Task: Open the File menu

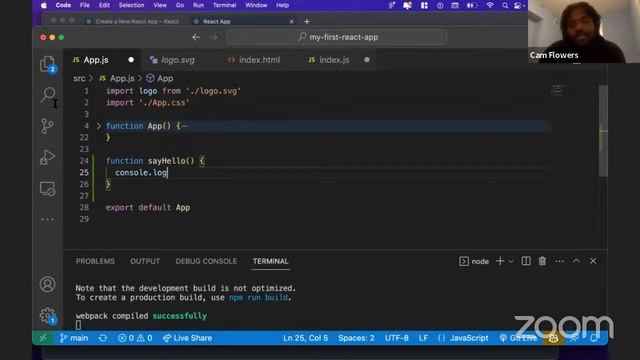Action: (84, 5)
